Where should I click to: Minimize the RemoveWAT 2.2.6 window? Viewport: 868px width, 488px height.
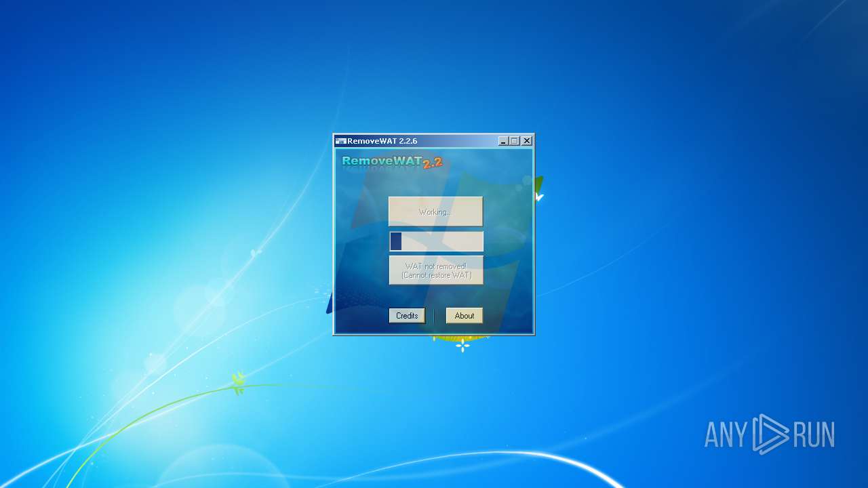click(503, 141)
